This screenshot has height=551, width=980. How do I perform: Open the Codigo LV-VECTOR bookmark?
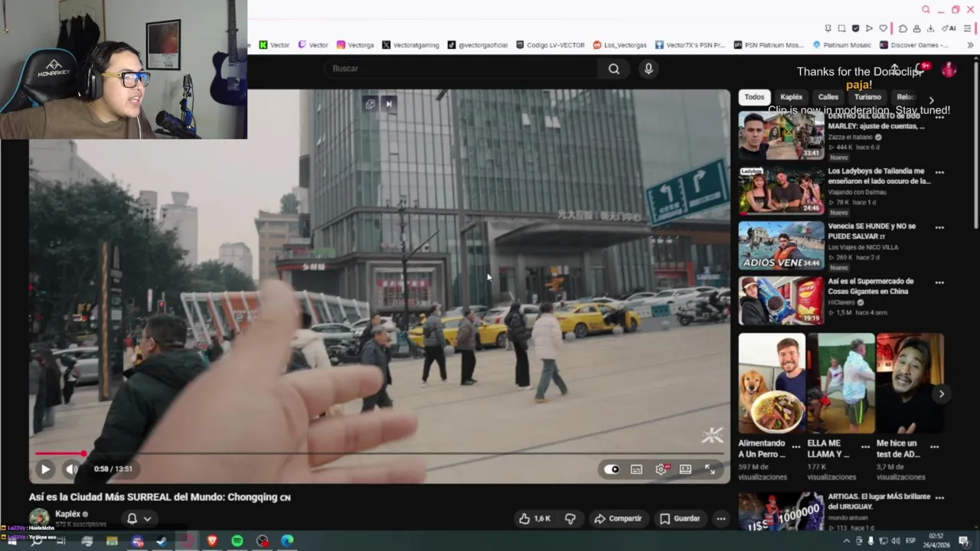[x=550, y=45]
